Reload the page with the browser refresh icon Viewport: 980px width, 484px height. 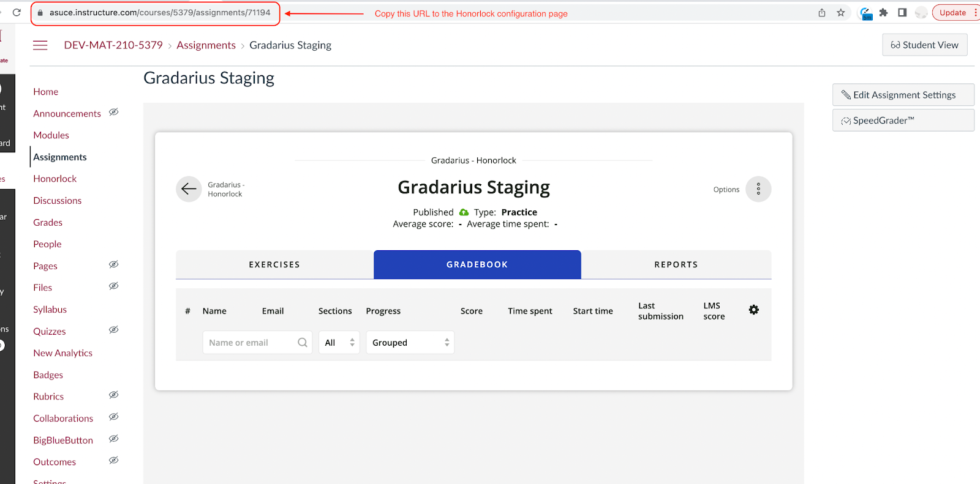pos(17,12)
